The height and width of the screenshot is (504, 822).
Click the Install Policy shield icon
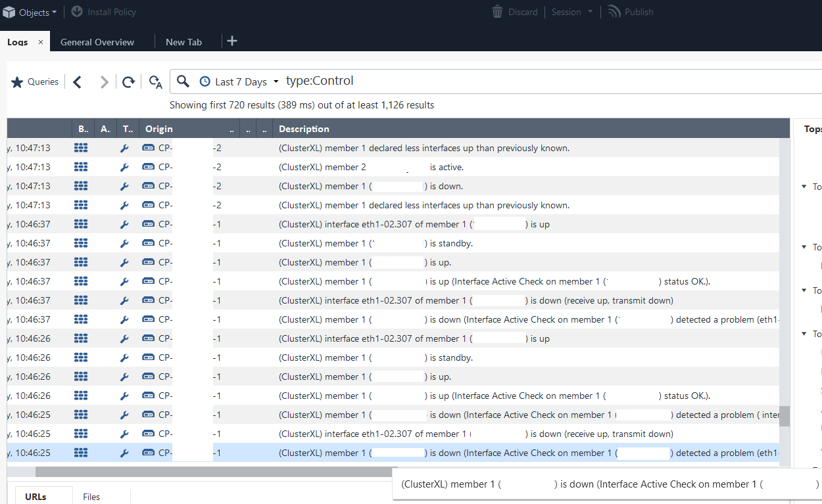coord(77,11)
